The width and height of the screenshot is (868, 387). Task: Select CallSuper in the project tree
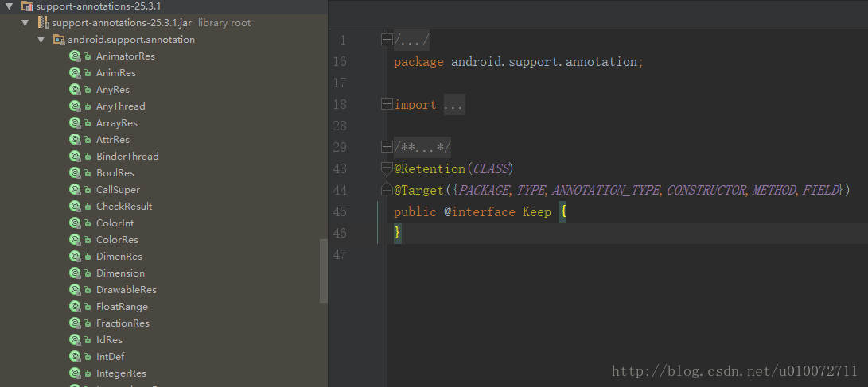pos(118,190)
